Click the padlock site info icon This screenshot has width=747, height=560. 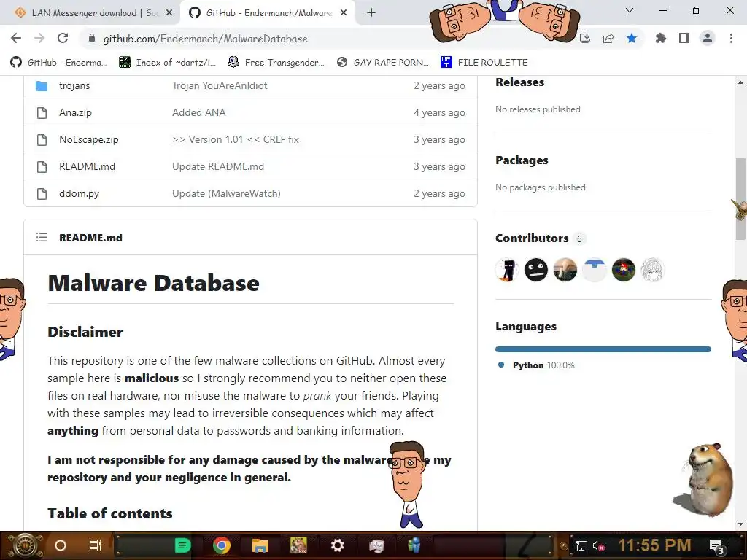coord(92,39)
